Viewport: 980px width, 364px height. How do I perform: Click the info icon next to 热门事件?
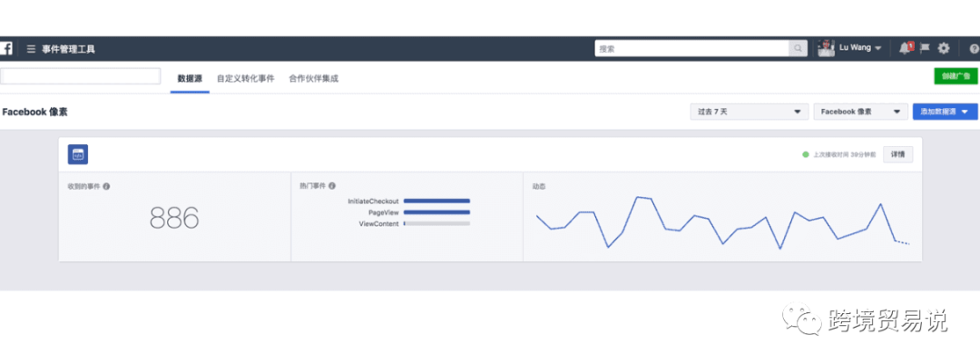click(x=332, y=186)
